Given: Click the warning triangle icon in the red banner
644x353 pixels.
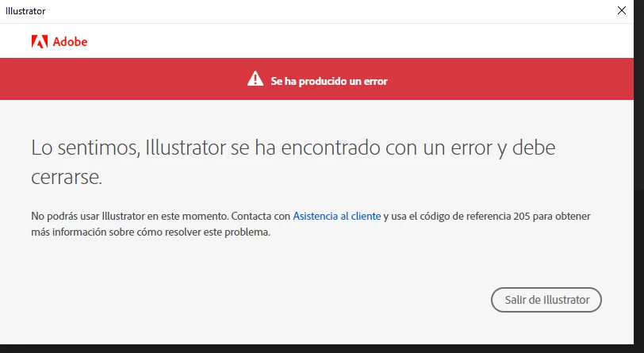Looking at the screenshot, I should tap(255, 79).
